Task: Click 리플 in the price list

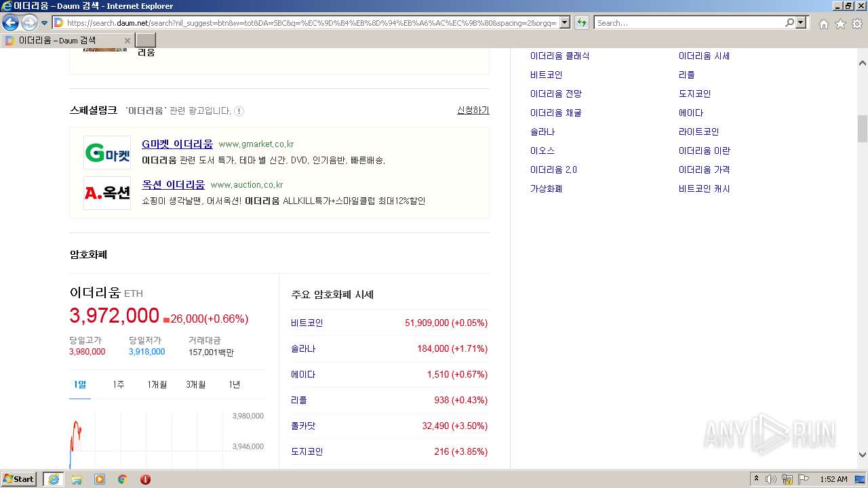Action: [299, 400]
